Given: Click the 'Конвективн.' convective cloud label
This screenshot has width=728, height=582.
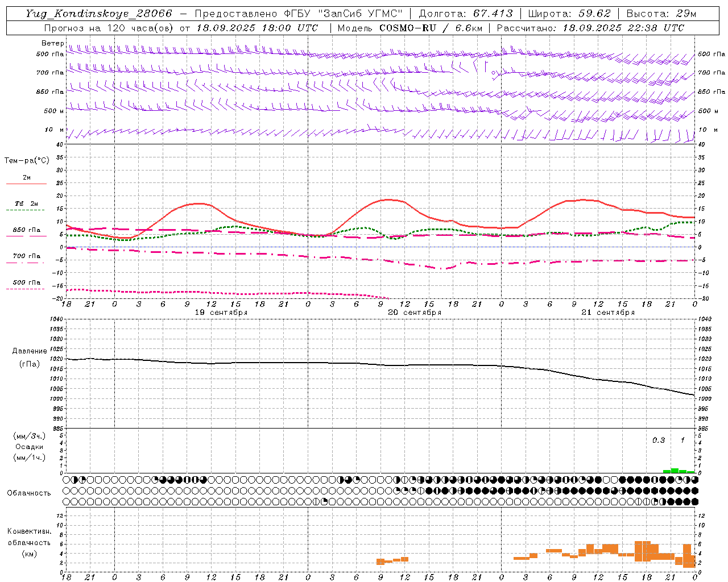Looking at the screenshot, I should pyautogui.click(x=30, y=531).
